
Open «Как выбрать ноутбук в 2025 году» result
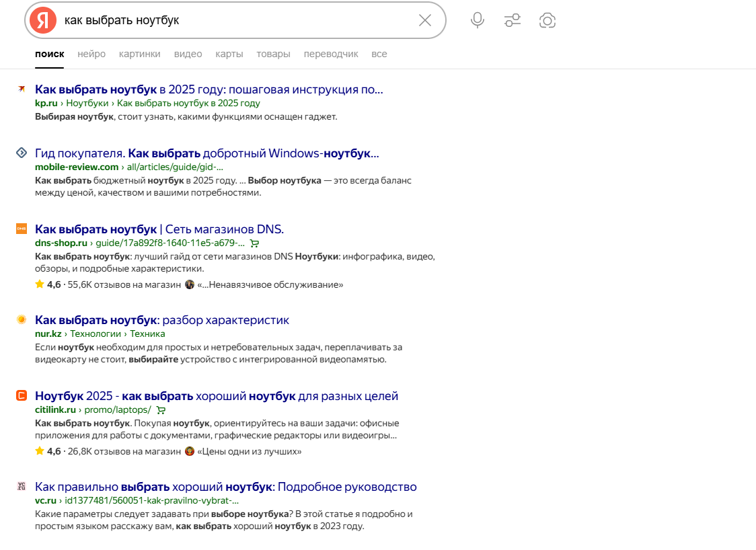pyautogui.click(x=209, y=89)
